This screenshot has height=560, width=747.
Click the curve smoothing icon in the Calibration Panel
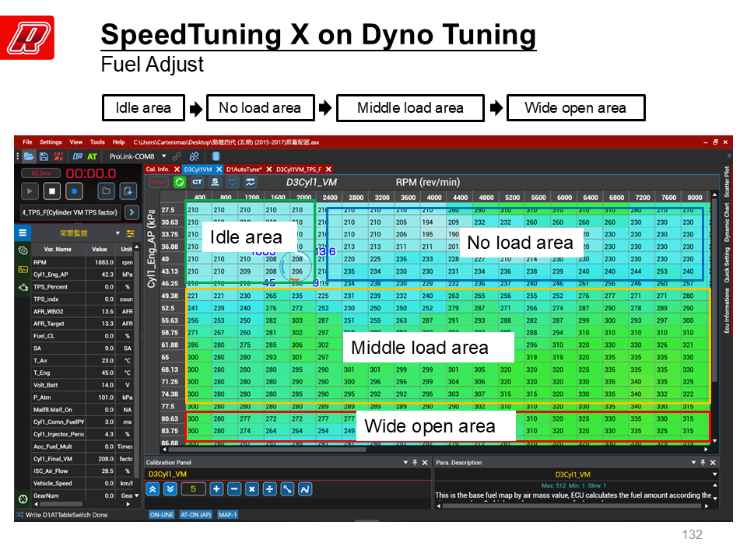click(305, 489)
